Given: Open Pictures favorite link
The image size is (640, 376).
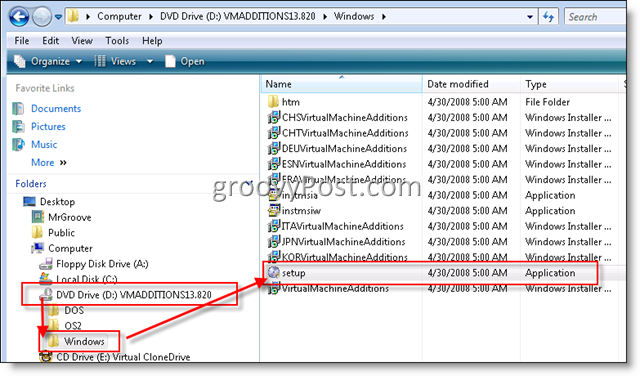Looking at the screenshot, I should click(48, 127).
